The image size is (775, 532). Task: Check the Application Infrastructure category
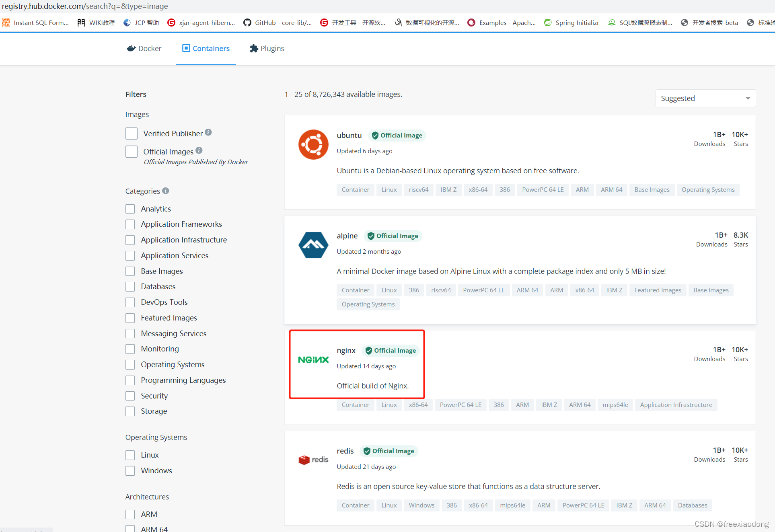coord(130,240)
